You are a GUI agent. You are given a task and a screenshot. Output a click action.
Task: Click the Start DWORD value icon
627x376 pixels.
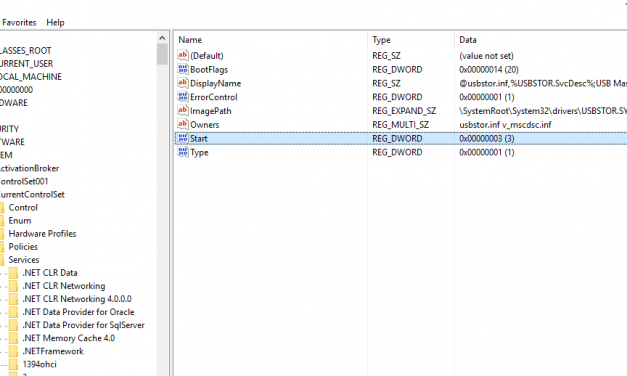click(x=183, y=138)
